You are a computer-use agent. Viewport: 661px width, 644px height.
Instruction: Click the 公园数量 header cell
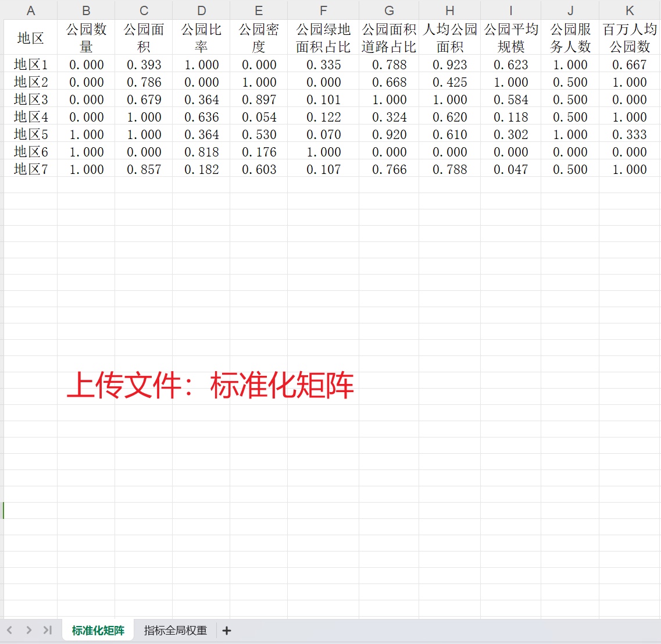pyautogui.click(x=86, y=38)
